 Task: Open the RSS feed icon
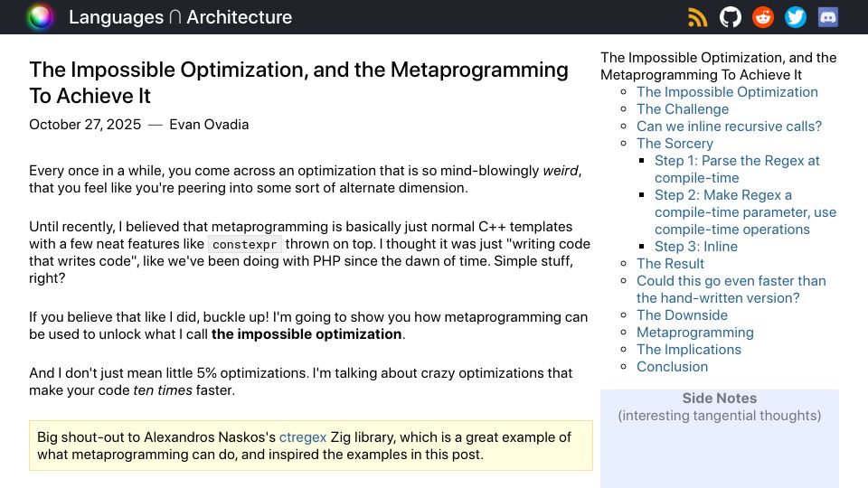[697, 17]
